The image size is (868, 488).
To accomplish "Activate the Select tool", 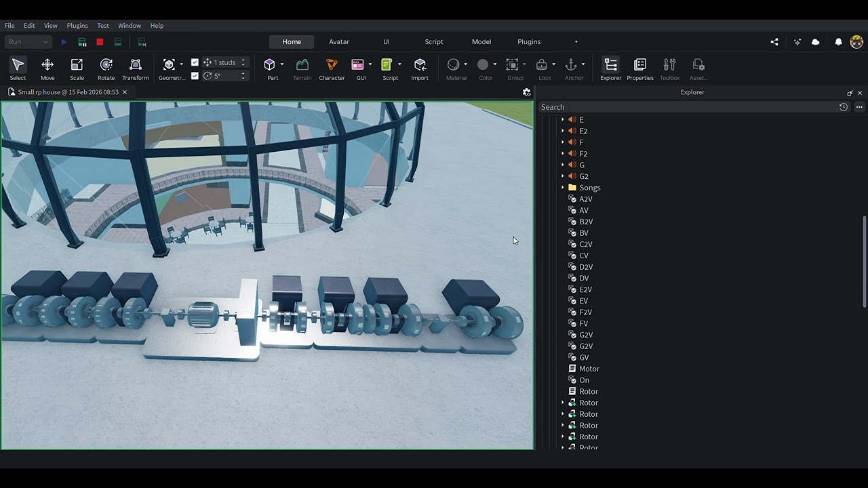I will click(x=18, y=68).
